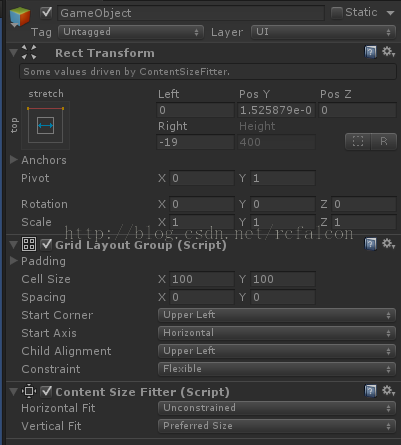Open Grid Layout Group help icon

tap(370, 244)
